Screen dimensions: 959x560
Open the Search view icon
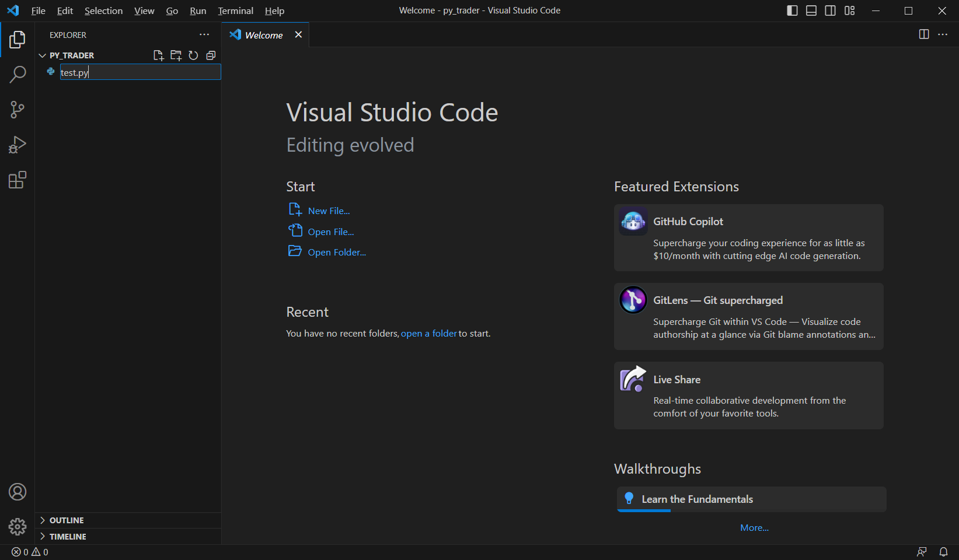click(18, 75)
